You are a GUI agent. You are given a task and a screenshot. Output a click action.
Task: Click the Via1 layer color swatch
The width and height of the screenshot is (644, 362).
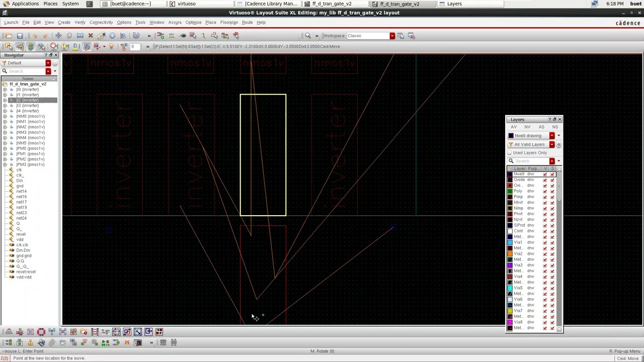(x=510, y=242)
